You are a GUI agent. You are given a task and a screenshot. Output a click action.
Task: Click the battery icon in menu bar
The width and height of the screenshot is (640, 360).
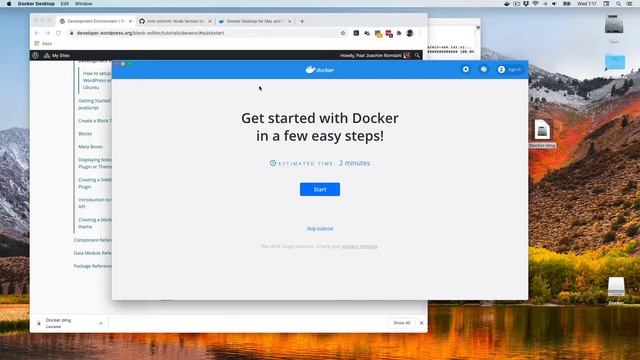[567, 4]
